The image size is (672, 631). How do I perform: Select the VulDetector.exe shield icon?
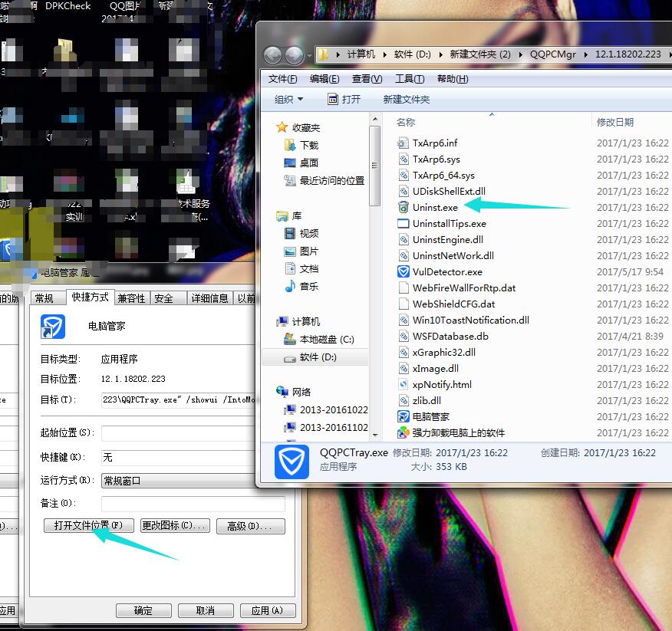403,271
